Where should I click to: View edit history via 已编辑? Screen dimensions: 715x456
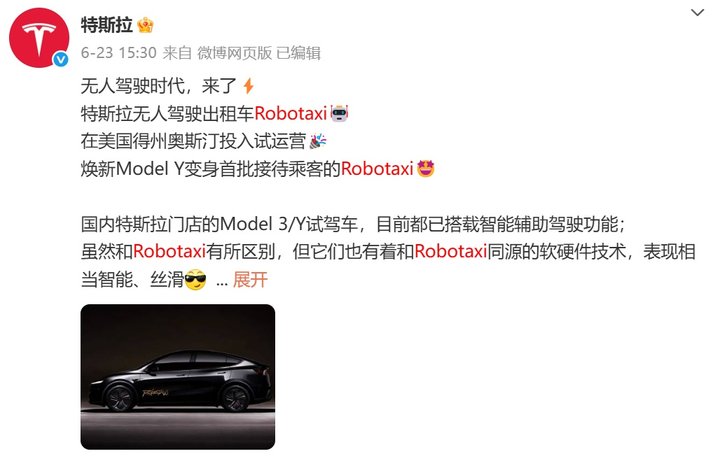[x=298, y=53]
